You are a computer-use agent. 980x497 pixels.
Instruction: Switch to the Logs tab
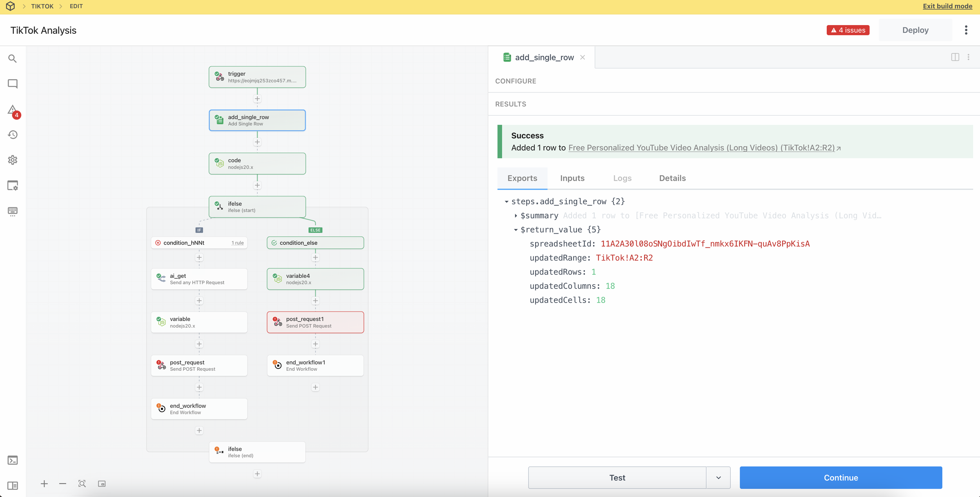[622, 178]
